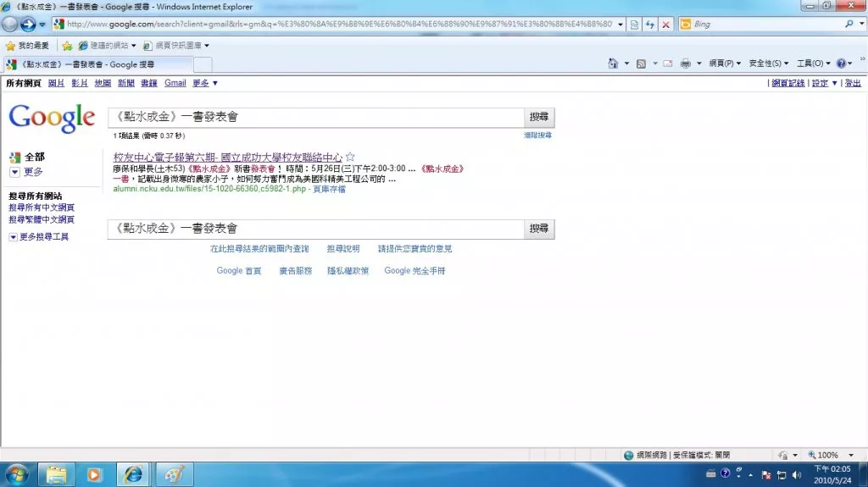Click the Google 首頁 home link
The width and height of the screenshot is (868, 487).
(238, 271)
